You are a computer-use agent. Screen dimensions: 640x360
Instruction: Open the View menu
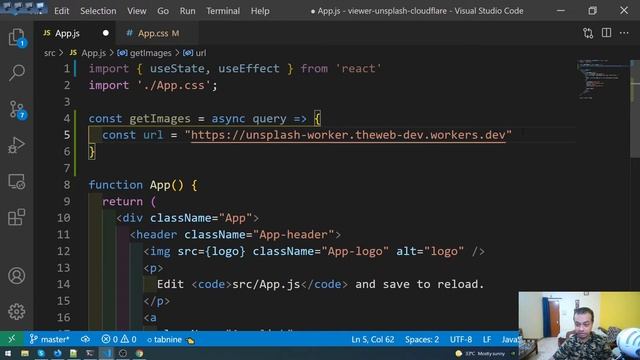coord(137,11)
